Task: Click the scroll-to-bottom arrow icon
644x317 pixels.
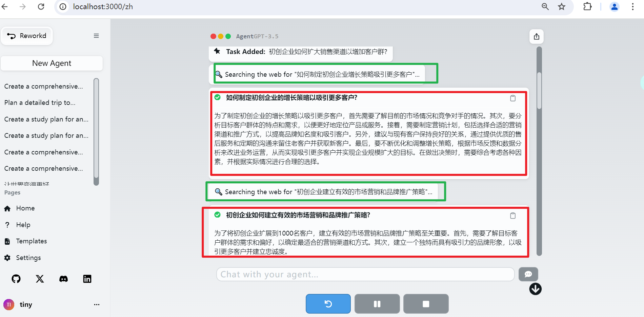Action: (x=535, y=289)
